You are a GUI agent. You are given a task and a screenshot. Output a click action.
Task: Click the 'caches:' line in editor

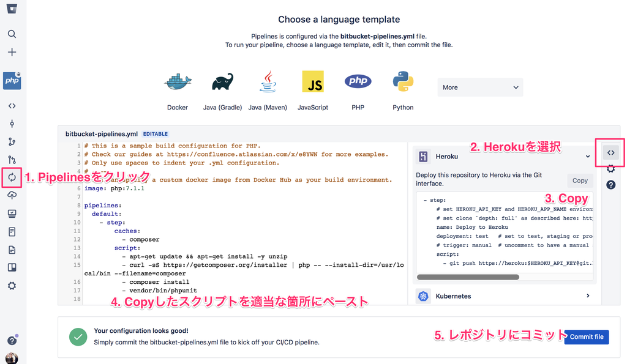click(127, 231)
